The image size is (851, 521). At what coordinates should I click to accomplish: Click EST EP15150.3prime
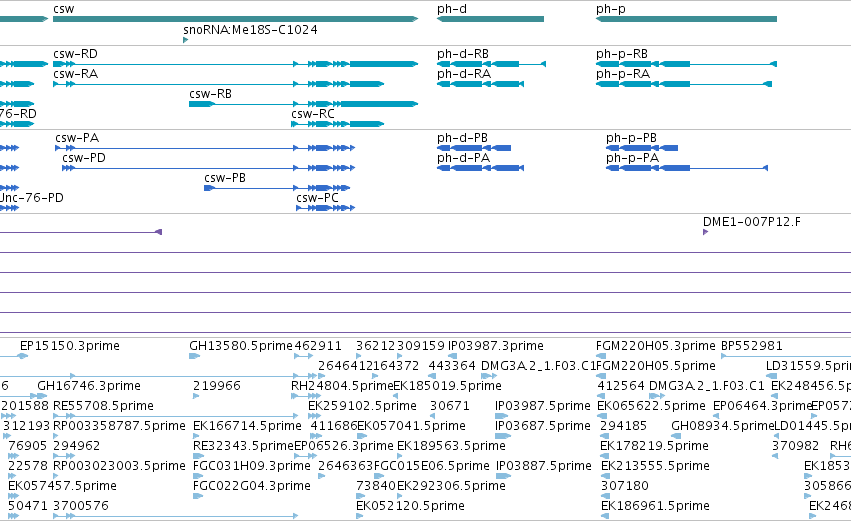[x=69, y=346]
